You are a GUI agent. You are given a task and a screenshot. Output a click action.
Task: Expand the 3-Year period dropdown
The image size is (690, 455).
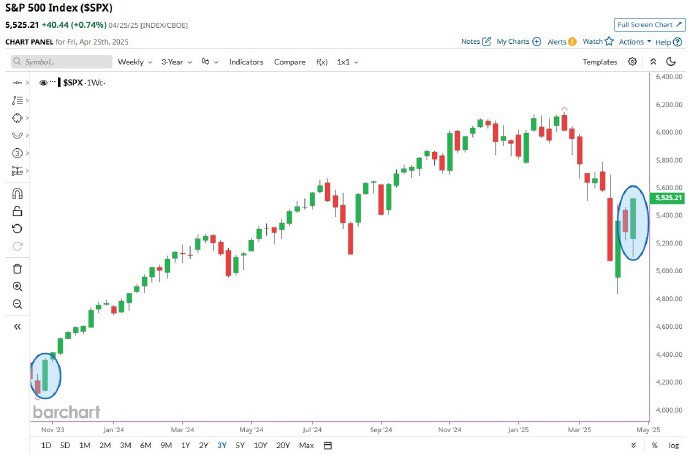pos(176,62)
